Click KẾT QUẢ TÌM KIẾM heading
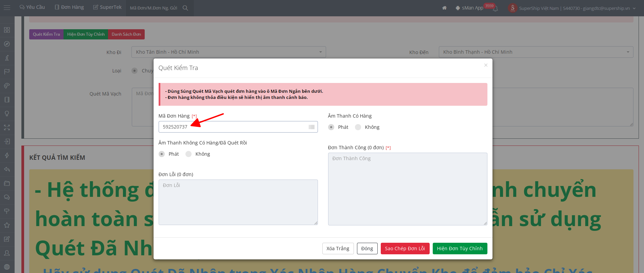The width and height of the screenshot is (644, 273). tap(57, 157)
